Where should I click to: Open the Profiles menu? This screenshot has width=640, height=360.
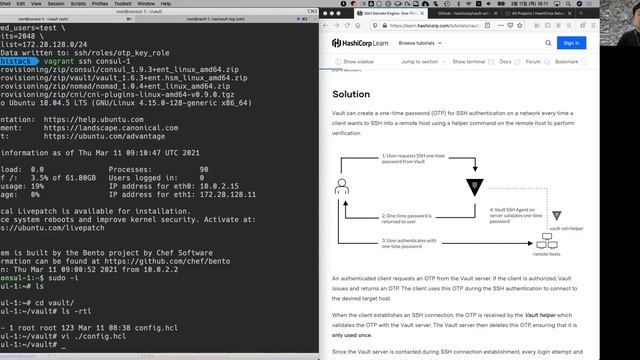100,4
